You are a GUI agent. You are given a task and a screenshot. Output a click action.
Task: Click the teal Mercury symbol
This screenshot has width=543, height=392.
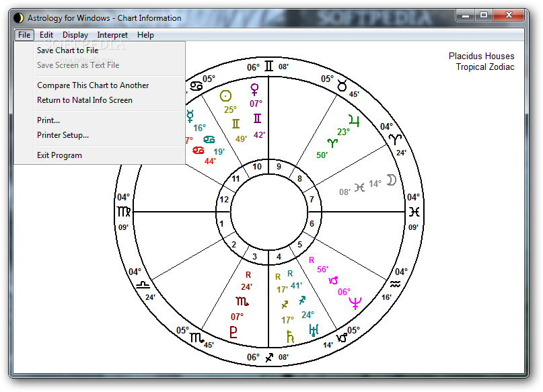click(190, 116)
